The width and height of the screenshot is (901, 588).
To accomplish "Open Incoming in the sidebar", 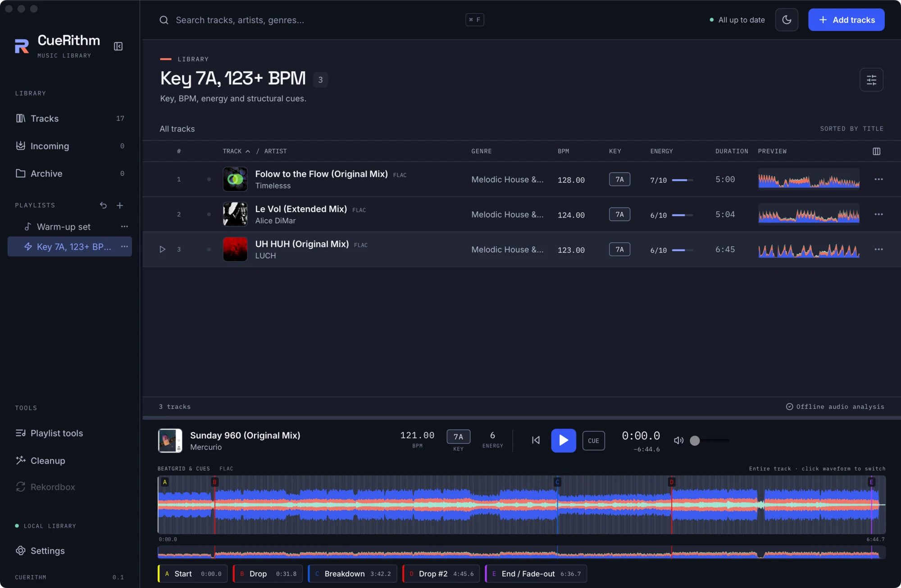I will click(x=70, y=146).
